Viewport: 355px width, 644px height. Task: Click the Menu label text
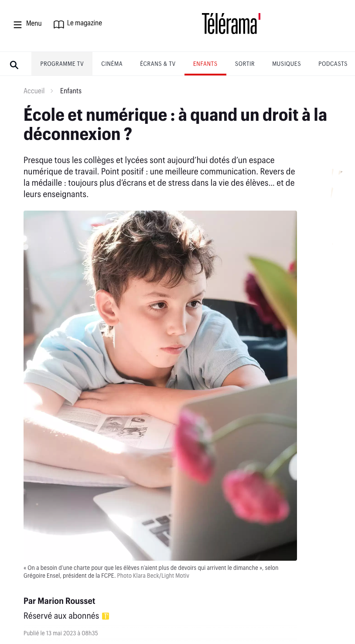[34, 24]
